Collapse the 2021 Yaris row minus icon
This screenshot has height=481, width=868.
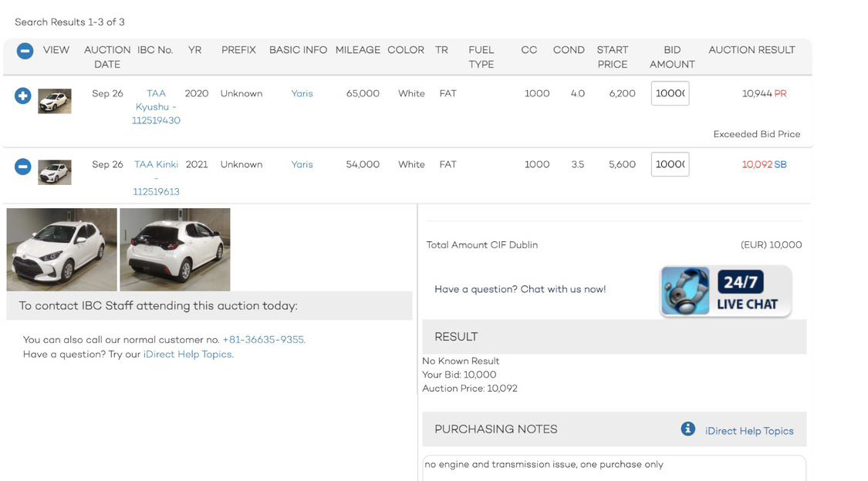click(x=22, y=166)
